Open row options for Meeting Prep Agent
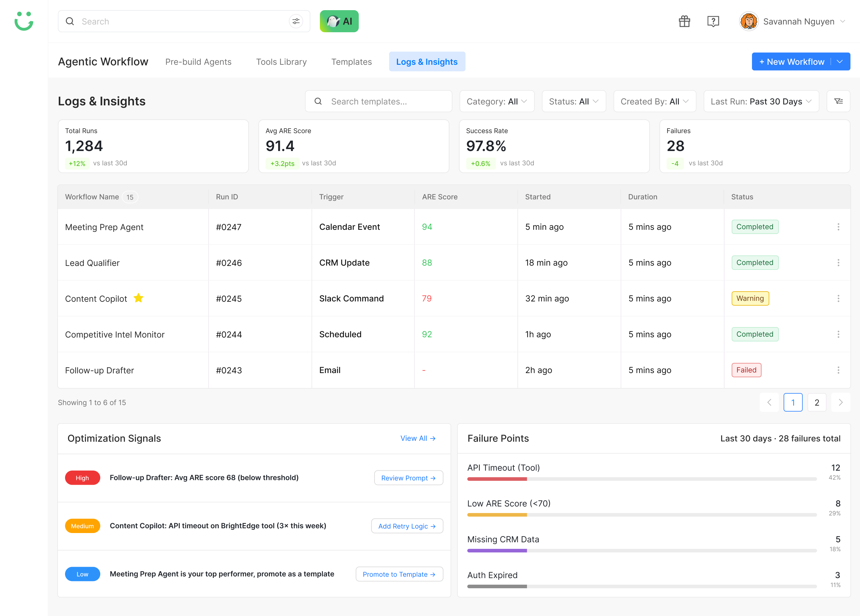Viewport: 860px width, 616px height. [839, 227]
